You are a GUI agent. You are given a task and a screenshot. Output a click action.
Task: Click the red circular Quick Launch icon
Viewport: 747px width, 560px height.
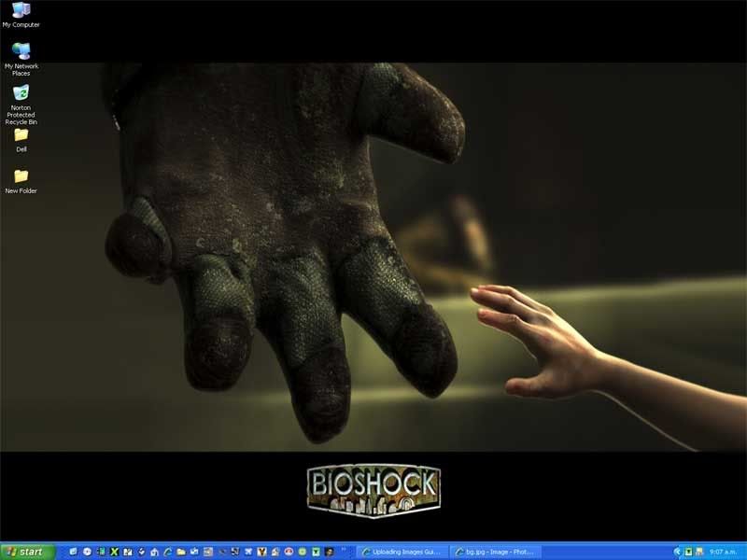pyautogui.click(x=290, y=552)
